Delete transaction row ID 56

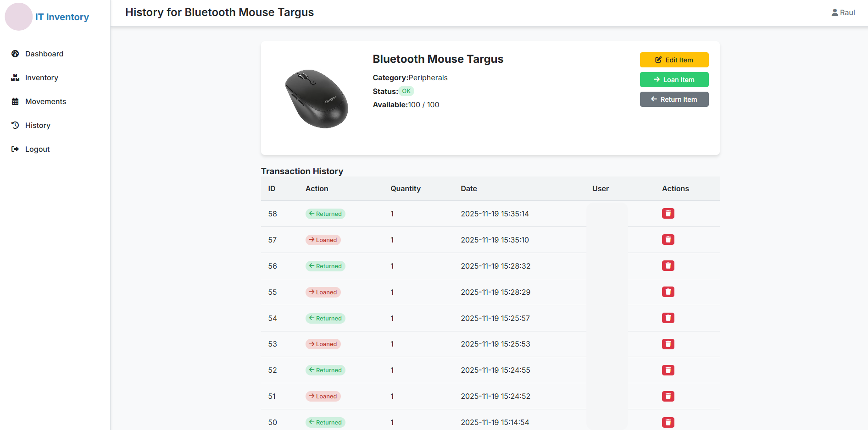coord(668,265)
